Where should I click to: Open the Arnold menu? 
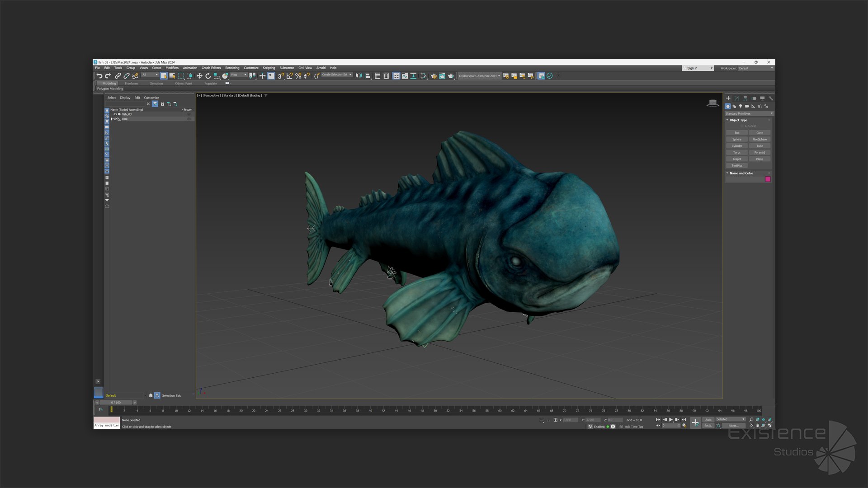(x=321, y=68)
